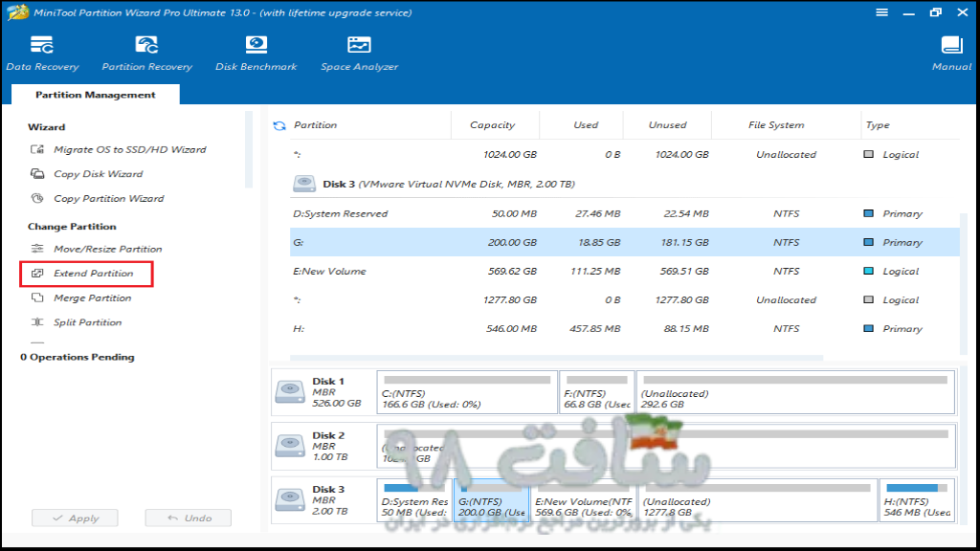Choose Copy Partition Wizard entry

click(x=109, y=198)
